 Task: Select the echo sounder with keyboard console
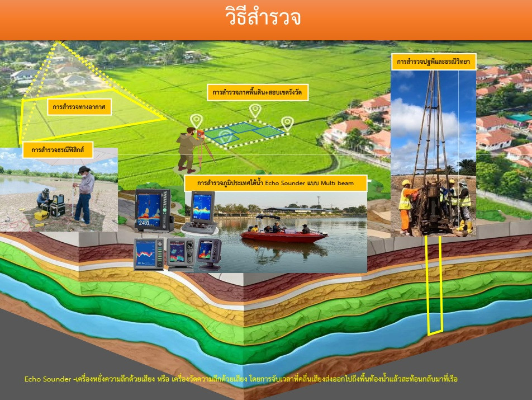[x=201, y=213]
